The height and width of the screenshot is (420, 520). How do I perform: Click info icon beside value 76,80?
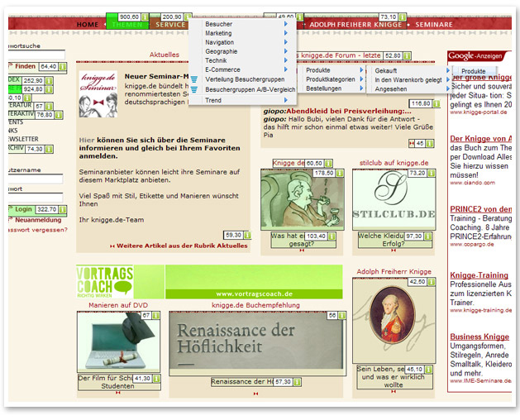coord(59,115)
